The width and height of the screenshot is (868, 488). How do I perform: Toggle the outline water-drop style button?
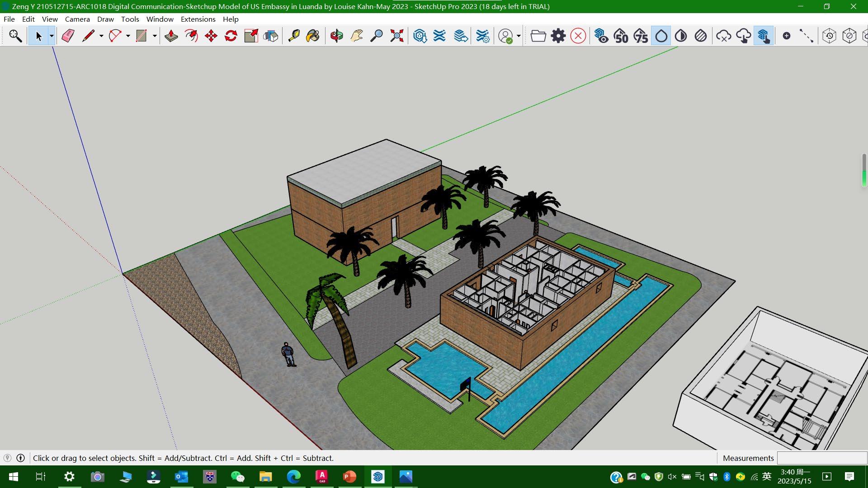[661, 36]
